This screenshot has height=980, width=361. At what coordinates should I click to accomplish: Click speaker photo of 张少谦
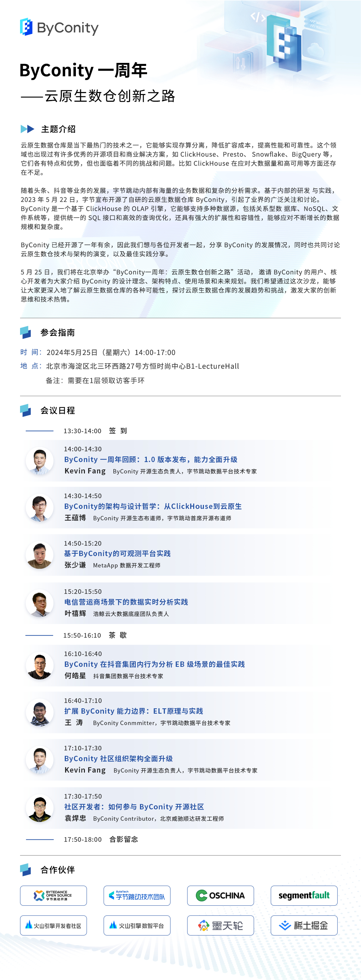pyautogui.click(x=39, y=555)
